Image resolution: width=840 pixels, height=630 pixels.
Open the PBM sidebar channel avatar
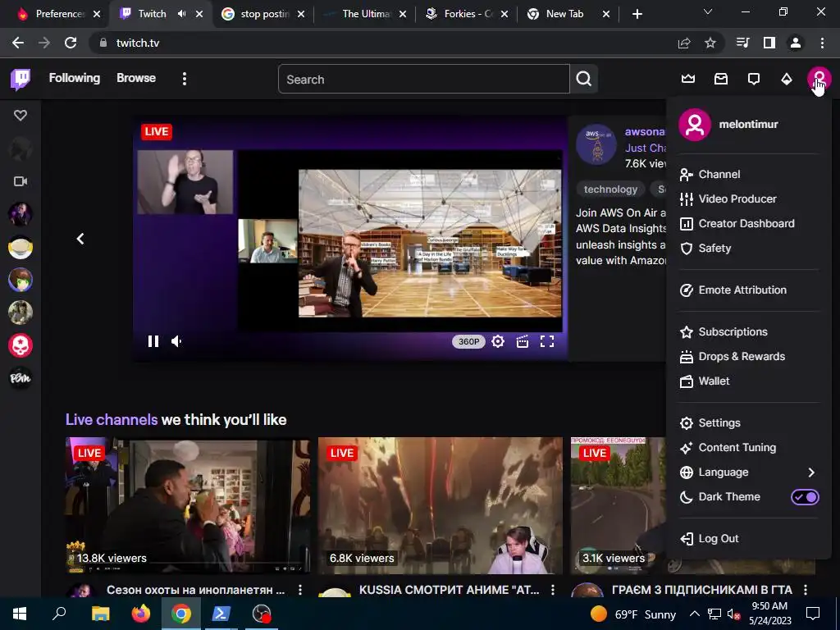click(21, 378)
